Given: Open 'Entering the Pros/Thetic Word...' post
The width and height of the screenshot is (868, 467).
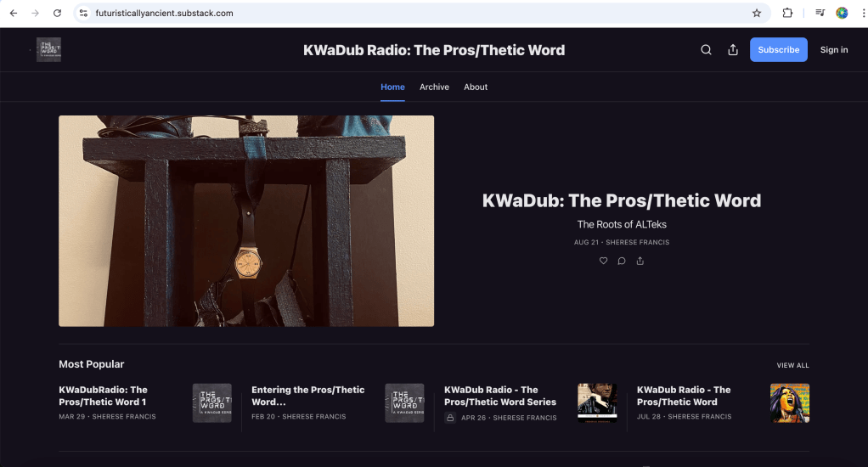Looking at the screenshot, I should click(x=307, y=396).
